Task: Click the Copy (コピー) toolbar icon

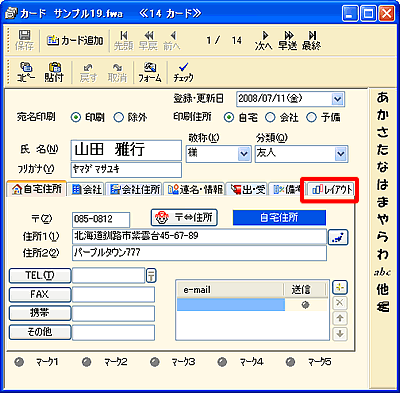Action: (x=26, y=72)
